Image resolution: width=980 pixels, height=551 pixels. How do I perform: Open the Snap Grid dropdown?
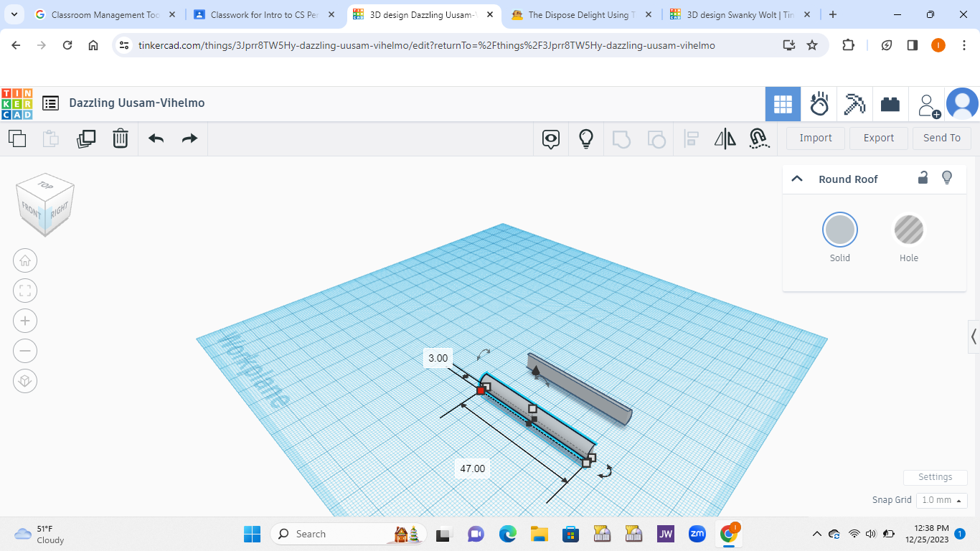[942, 500]
